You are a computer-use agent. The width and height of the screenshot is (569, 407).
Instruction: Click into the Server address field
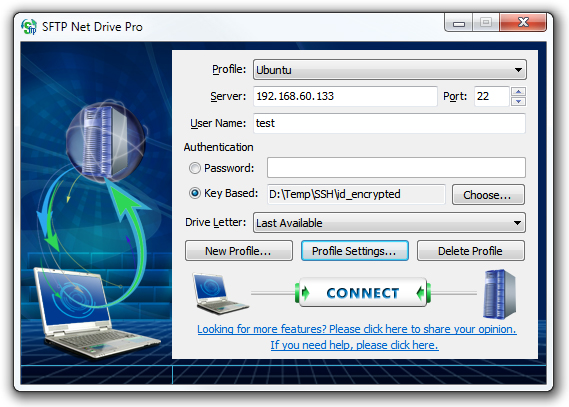click(x=345, y=96)
